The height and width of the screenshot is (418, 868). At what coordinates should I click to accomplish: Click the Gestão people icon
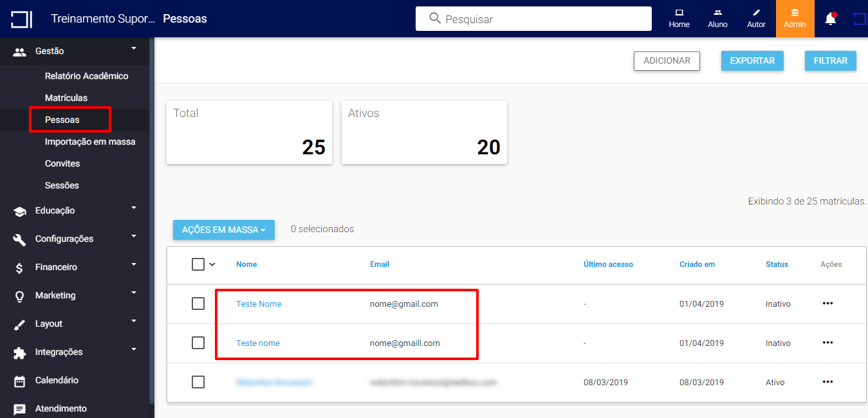[19, 51]
